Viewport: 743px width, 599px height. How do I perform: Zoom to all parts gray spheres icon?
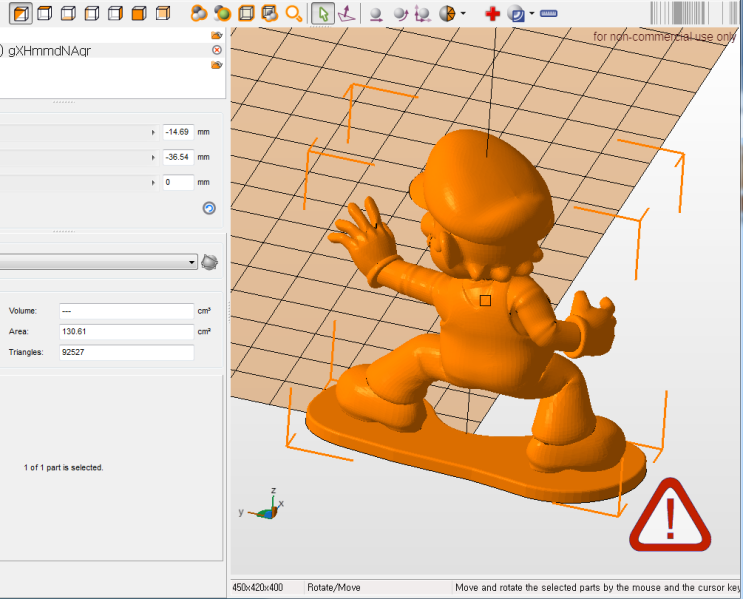(199, 13)
